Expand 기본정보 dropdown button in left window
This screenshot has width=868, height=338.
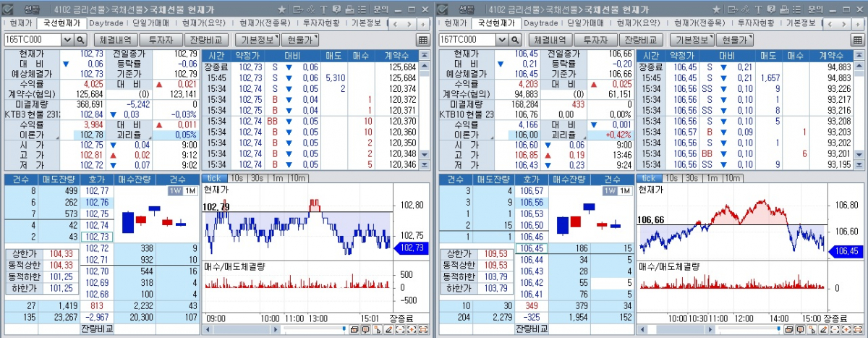[x=259, y=40]
